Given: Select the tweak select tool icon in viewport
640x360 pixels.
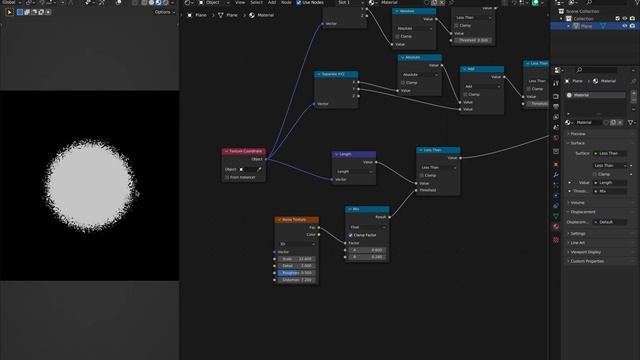Looking at the screenshot, I should [9, 12].
